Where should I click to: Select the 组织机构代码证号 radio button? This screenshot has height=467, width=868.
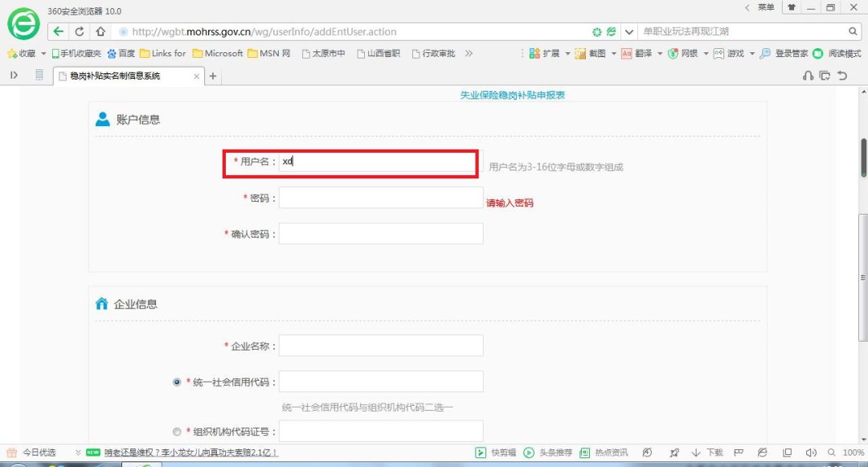coord(177,432)
